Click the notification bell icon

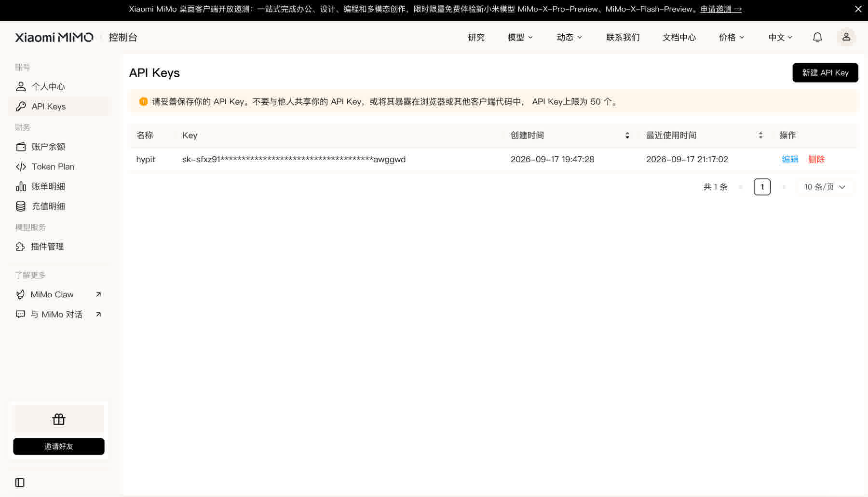817,37
